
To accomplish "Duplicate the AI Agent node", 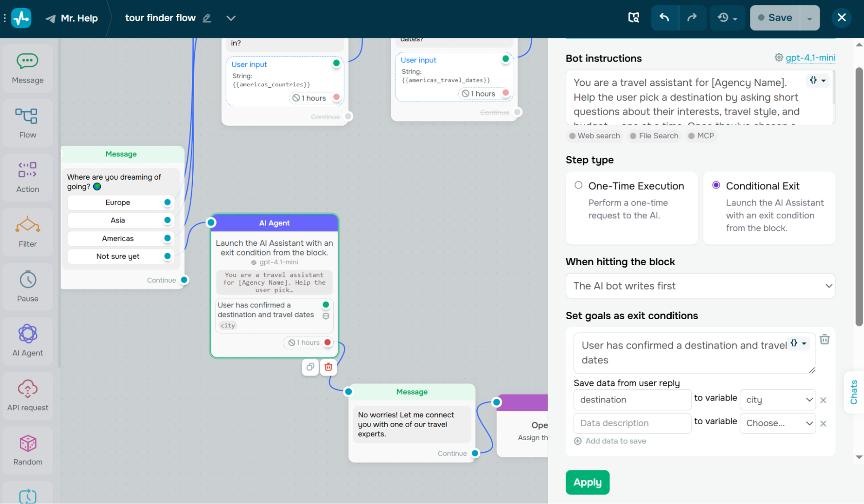I will point(310,367).
